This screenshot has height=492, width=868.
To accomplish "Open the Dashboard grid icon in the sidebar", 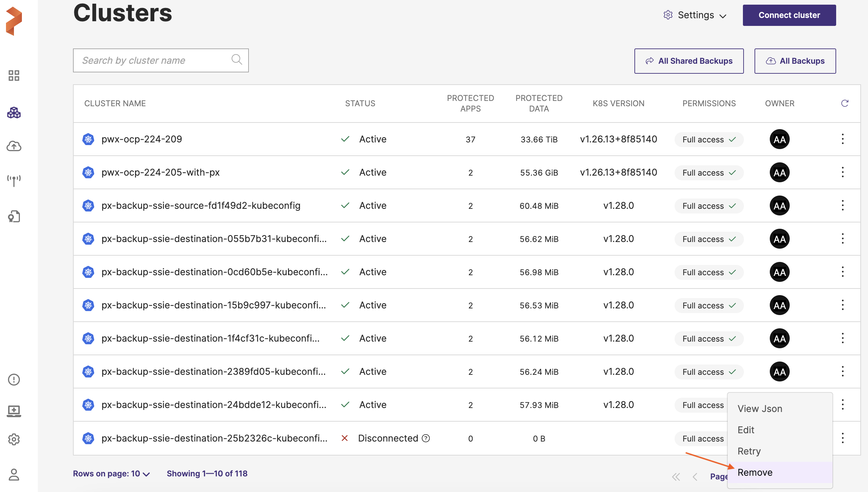I will [14, 75].
